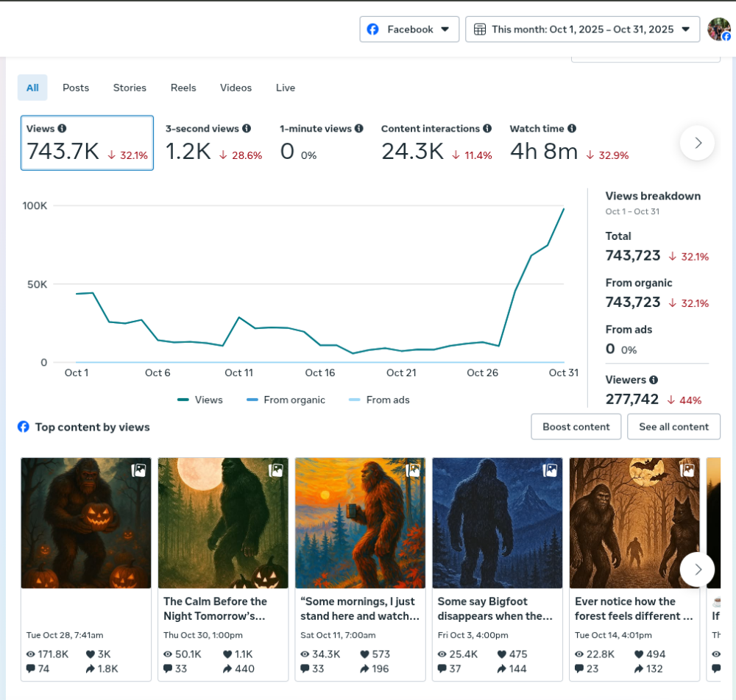Open the coffee Bigfoot sunrise post thumbnail
Screen dimensions: 736x700
(x=360, y=523)
